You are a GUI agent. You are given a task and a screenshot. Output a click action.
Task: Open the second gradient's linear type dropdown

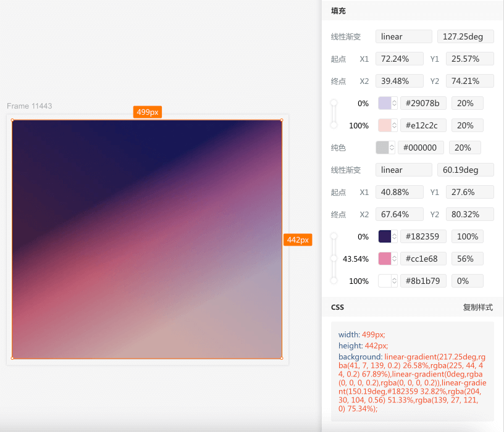tap(403, 170)
